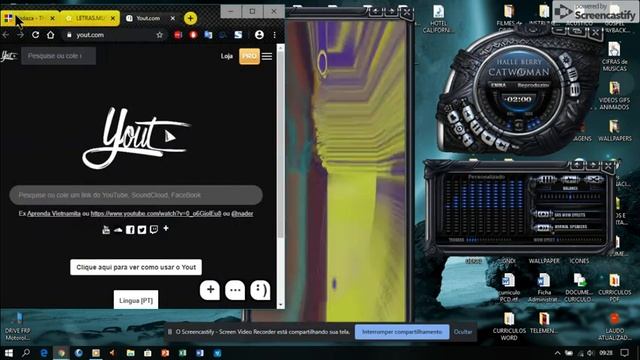Click the smiley face chat bubble button
The height and width of the screenshot is (360, 640).
[x=260, y=290]
